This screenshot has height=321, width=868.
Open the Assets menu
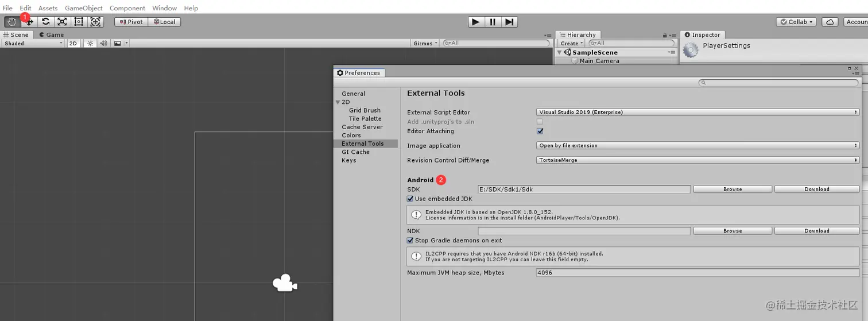click(x=48, y=8)
